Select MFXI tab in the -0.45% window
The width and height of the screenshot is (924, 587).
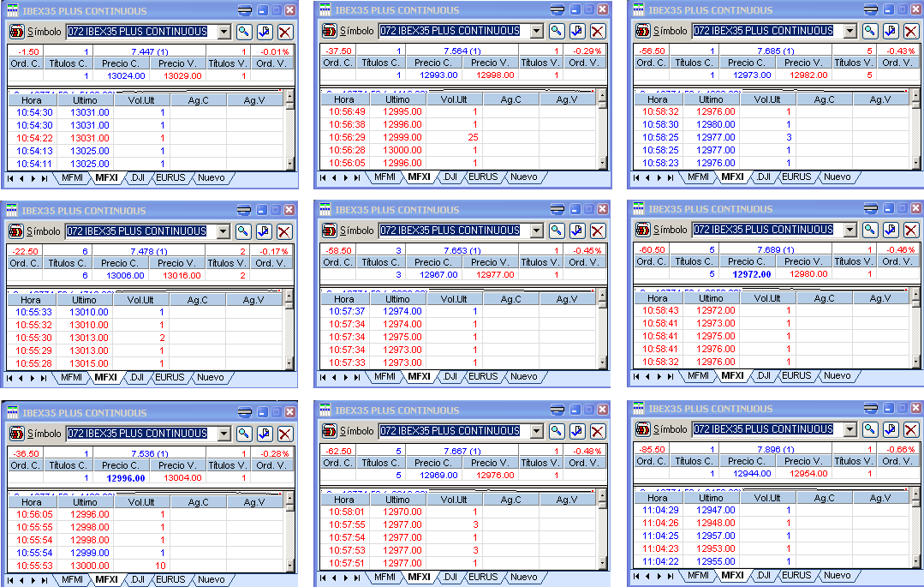(419, 376)
